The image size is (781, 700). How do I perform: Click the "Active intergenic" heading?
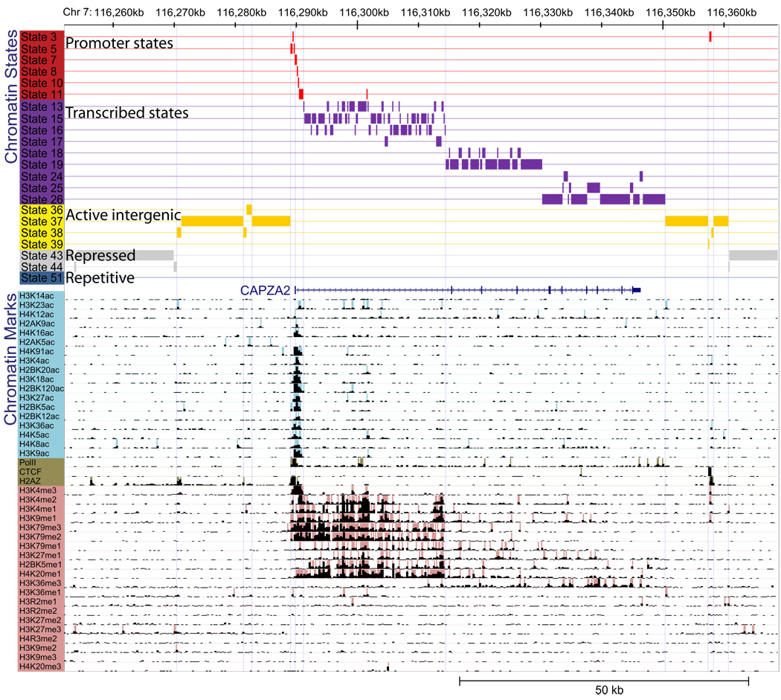(123, 215)
